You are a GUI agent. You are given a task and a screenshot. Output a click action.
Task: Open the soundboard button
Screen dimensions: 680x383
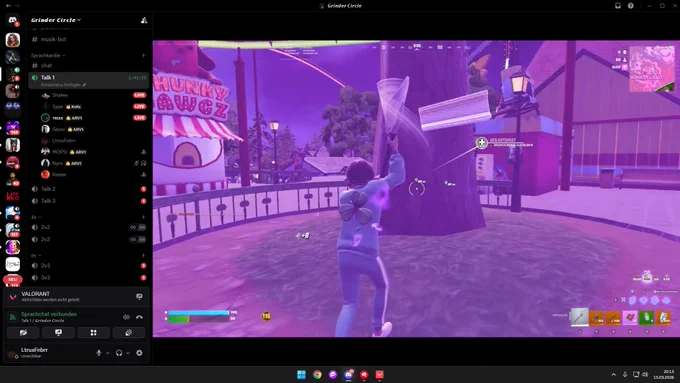(129, 333)
